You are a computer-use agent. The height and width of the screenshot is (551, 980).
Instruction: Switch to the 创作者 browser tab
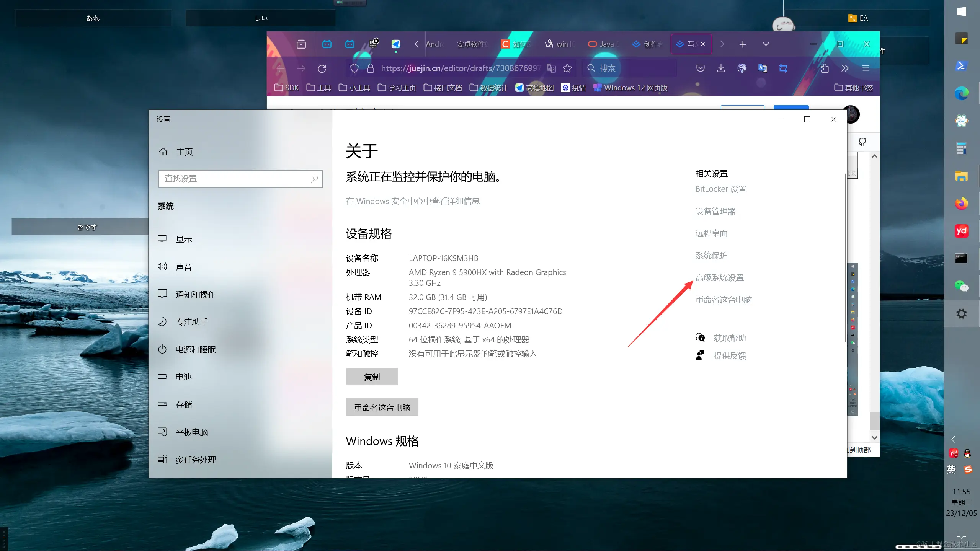coord(648,44)
